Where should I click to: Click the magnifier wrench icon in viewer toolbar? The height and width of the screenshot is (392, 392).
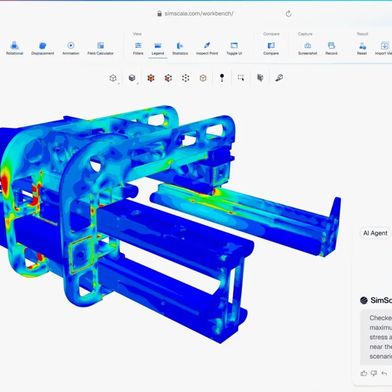[279, 78]
